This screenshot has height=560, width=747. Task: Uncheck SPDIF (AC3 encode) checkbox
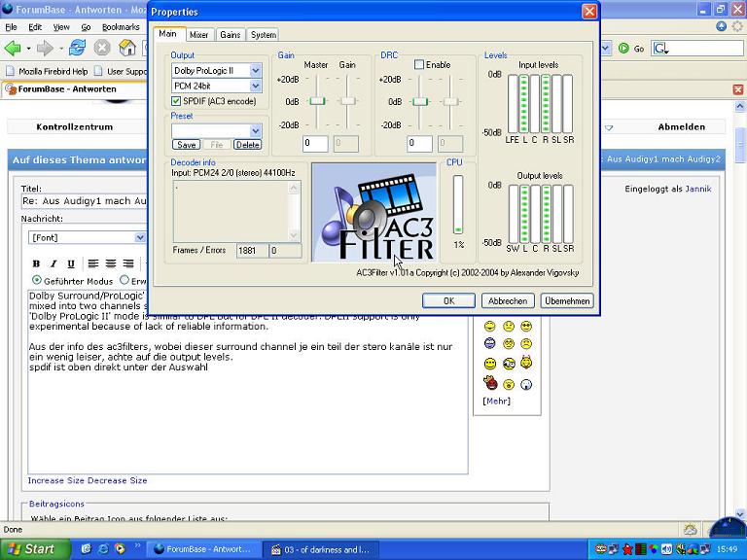pyautogui.click(x=176, y=101)
